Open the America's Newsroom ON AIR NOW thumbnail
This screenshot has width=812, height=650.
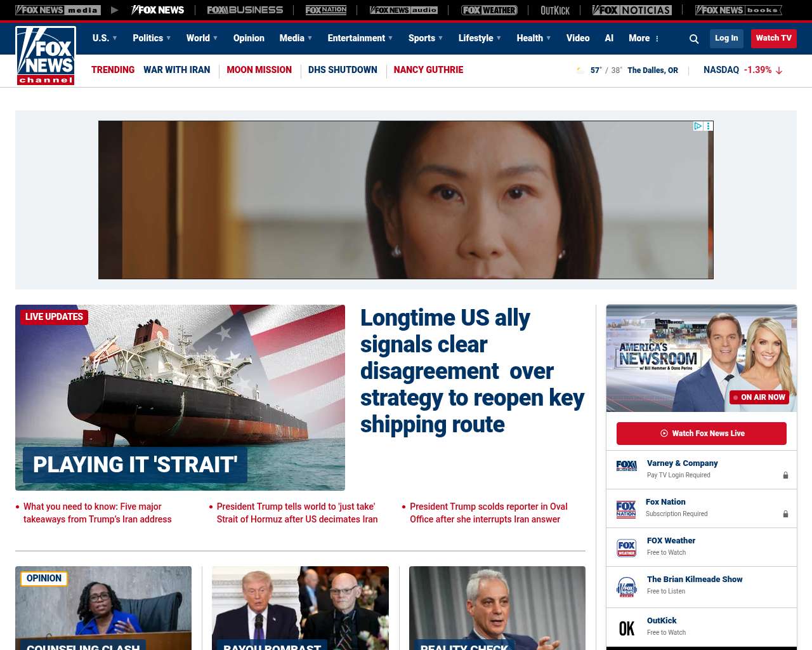click(x=702, y=359)
